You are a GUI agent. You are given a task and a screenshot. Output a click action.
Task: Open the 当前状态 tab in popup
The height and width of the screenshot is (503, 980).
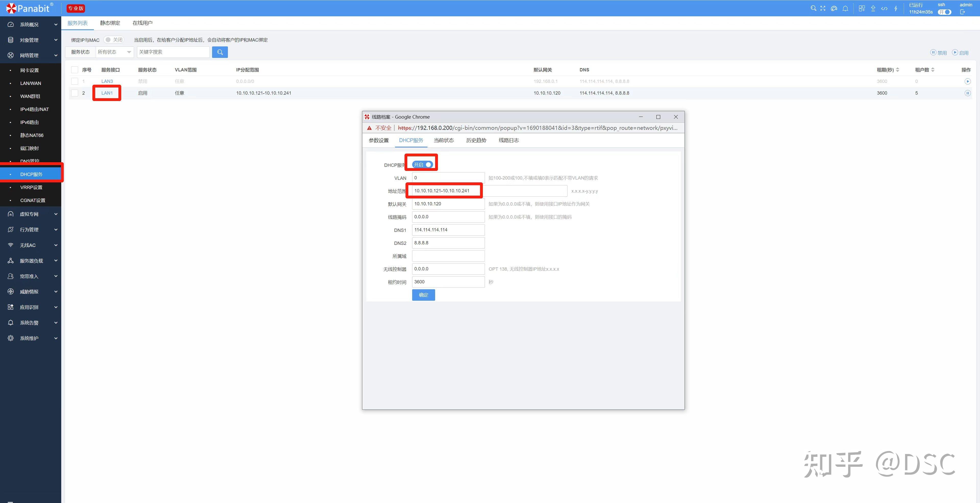click(444, 140)
